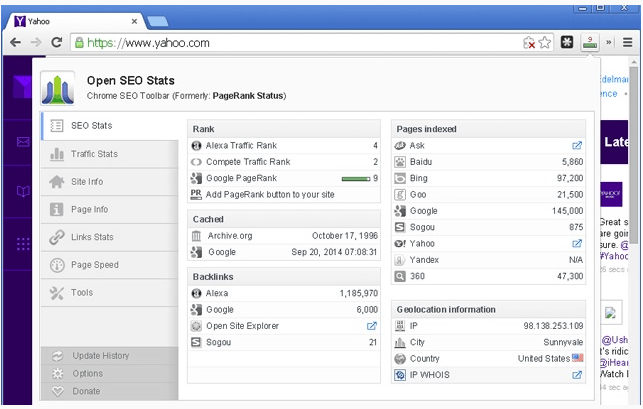The width and height of the screenshot is (643, 409).
Task: Open Update History
Action: (110, 356)
